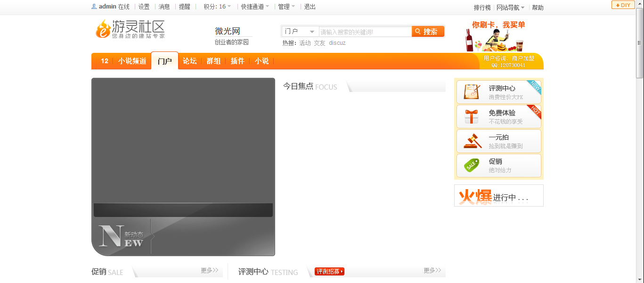Click the 评测招募 button

(x=329, y=271)
